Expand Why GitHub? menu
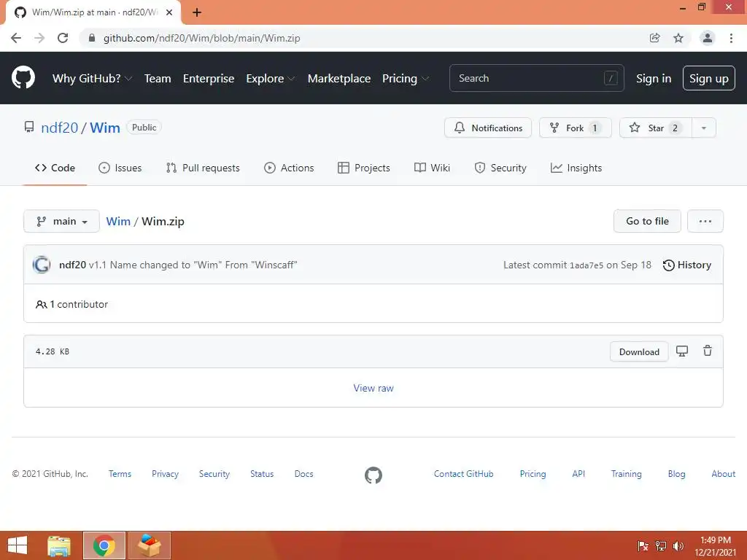 pyautogui.click(x=92, y=78)
